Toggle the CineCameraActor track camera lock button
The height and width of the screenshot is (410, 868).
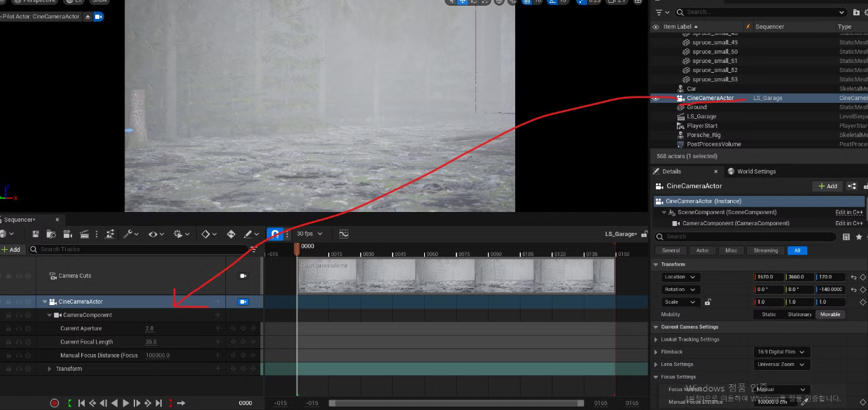[x=243, y=302]
